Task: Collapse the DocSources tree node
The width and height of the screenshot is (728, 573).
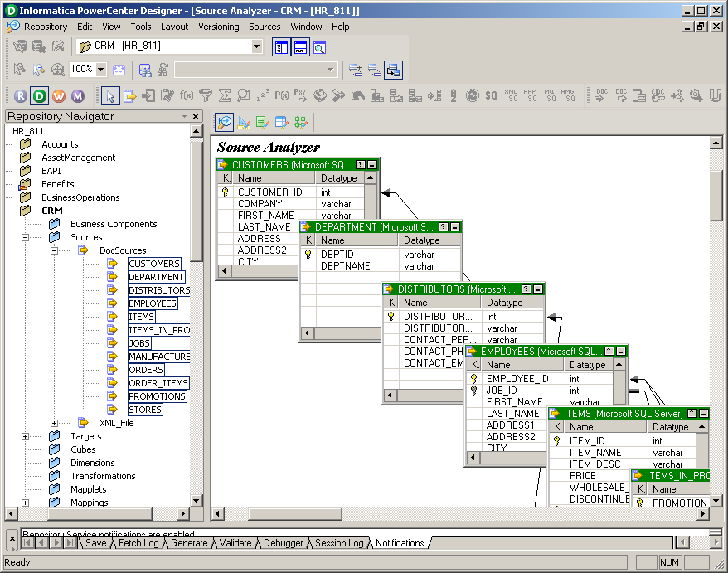Action: [x=54, y=250]
